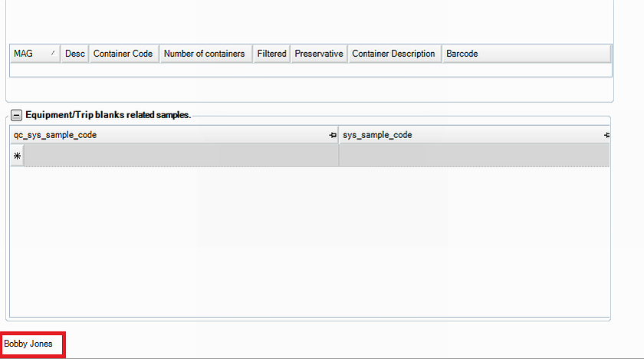Enter new row qc_sys_sample_code cell
This screenshot has width=644, height=359.
[181, 155]
